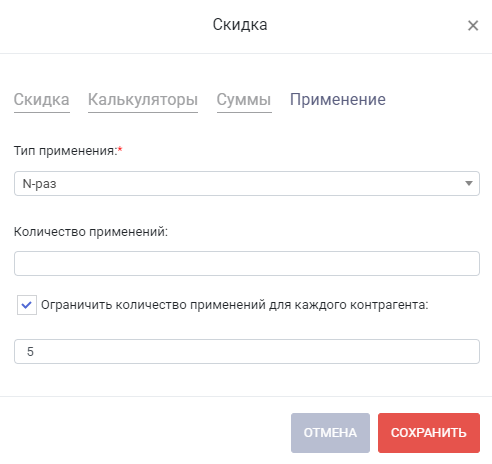The image size is (492, 464).
Task: Select the Применение tab
Action: (338, 100)
